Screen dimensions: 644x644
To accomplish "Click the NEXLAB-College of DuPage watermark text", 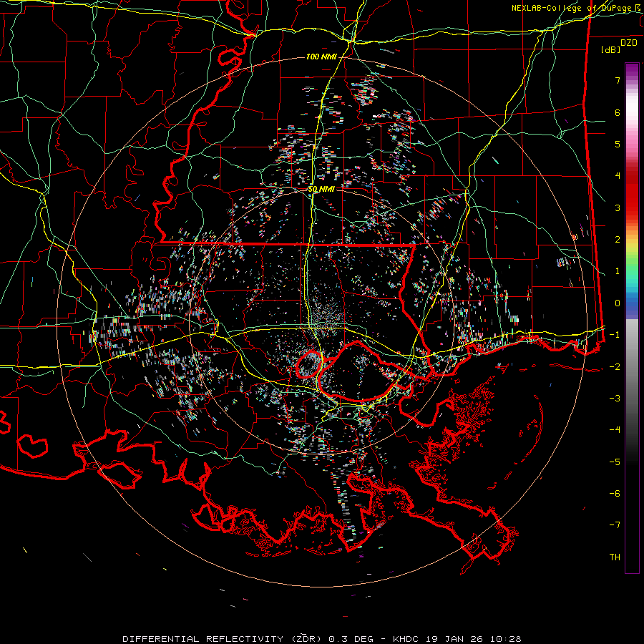I will click(577, 8).
